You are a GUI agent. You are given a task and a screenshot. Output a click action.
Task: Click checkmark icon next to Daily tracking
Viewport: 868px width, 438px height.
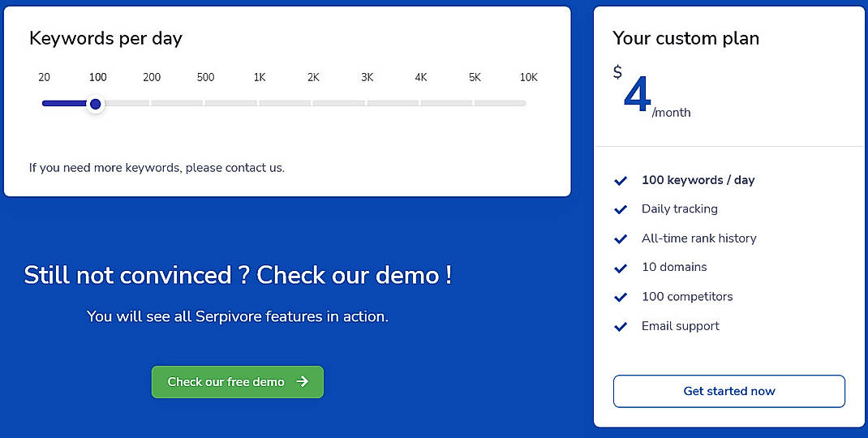pos(621,209)
